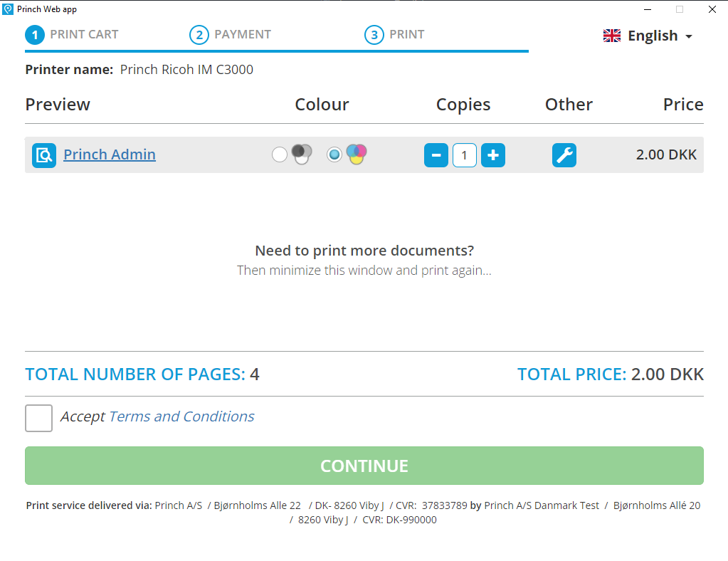The height and width of the screenshot is (561, 728).
Task: Select the step 2 Payment circle icon
Action: tap(199, 34)
